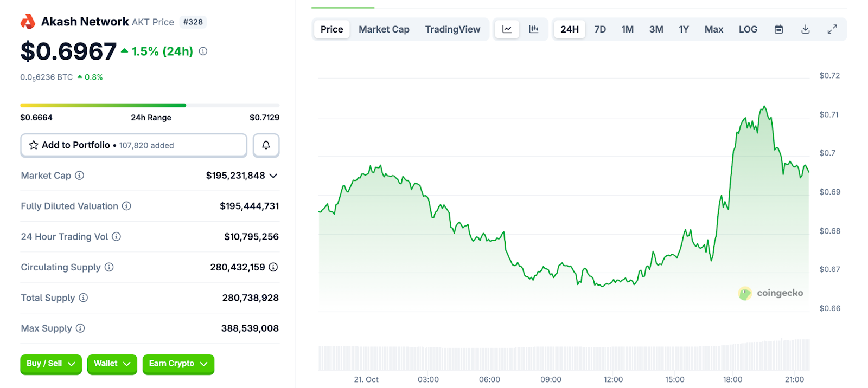Select the 1M time range
Screen dimensions: 868x388
pyautogui.click(x=628, y=29)
